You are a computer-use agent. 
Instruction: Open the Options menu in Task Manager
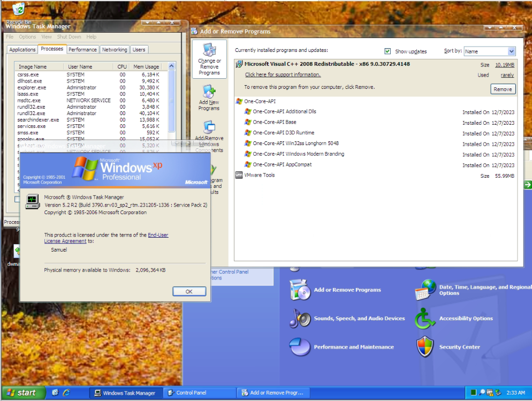coord(27,36)
